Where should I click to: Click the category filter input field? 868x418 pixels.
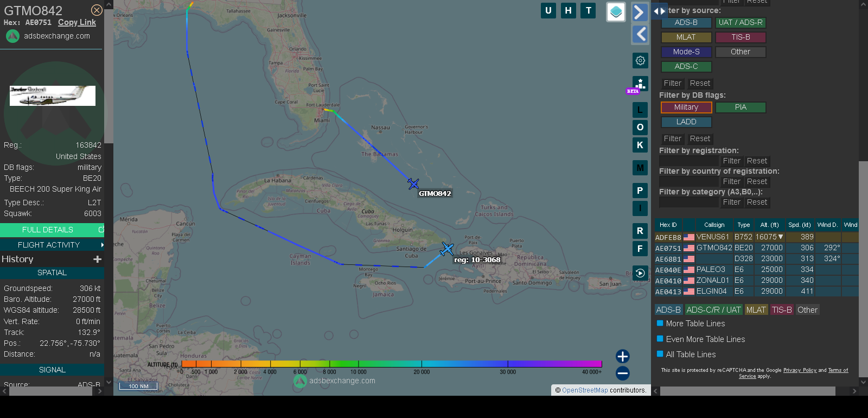point(689,202)
